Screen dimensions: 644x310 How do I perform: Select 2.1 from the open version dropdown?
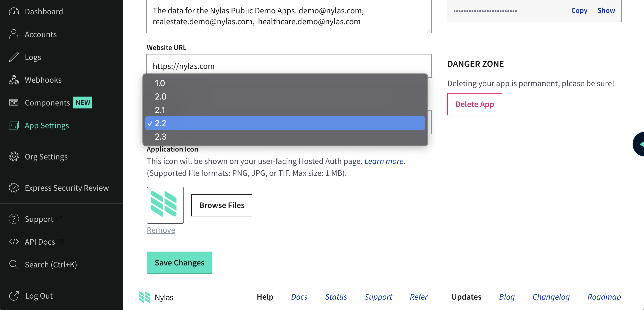tap(160, 110)
